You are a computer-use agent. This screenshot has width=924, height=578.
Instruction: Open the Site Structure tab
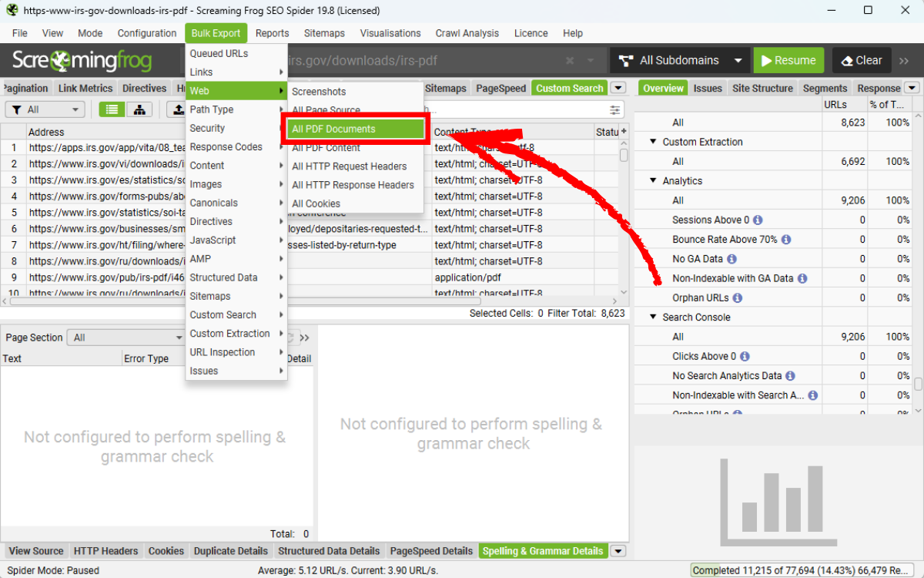click(x=762, y=89)
